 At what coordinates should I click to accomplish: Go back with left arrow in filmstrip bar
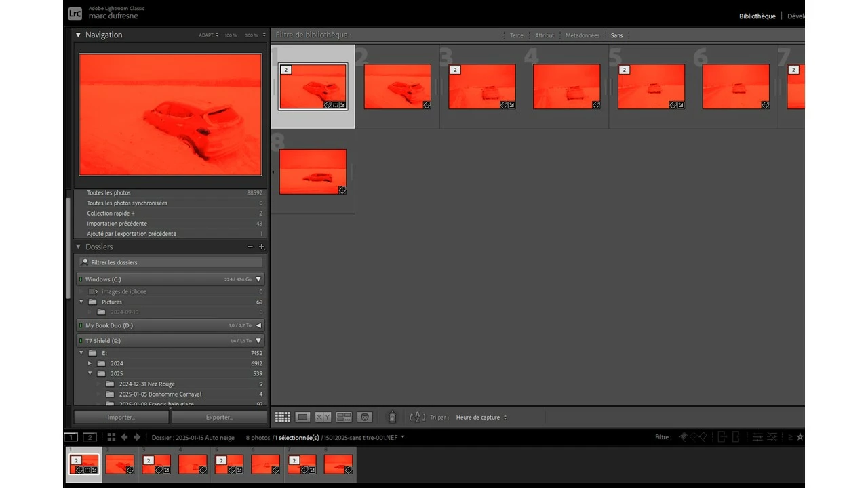point(125,437)
